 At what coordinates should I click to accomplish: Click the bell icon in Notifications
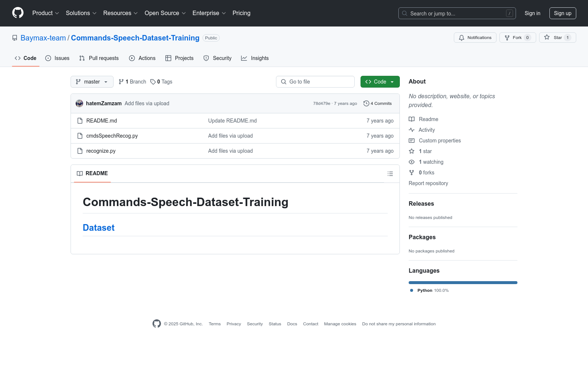[x=462, y=38]
